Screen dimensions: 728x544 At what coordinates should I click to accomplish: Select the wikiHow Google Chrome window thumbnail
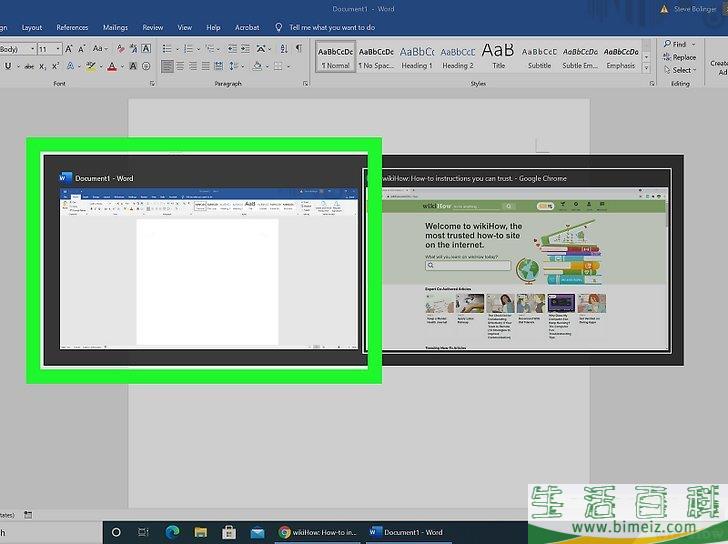coord(517,260)
